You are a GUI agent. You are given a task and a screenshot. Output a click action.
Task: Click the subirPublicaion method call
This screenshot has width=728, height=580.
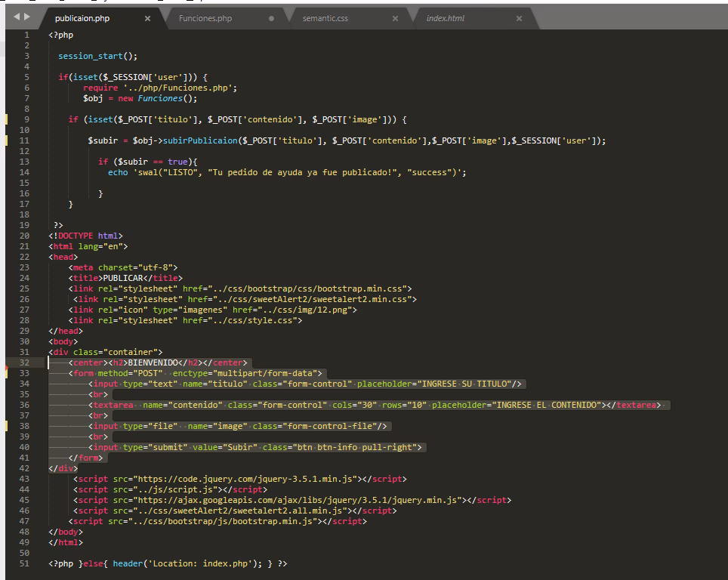200,140
